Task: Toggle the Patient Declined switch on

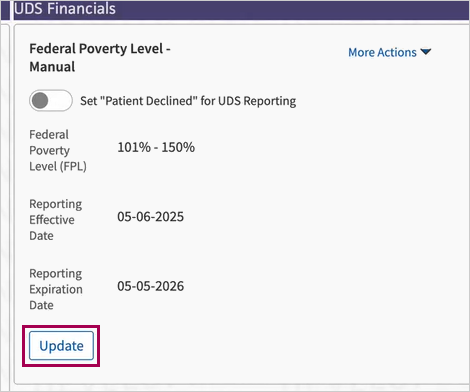Action: point(51,100)
